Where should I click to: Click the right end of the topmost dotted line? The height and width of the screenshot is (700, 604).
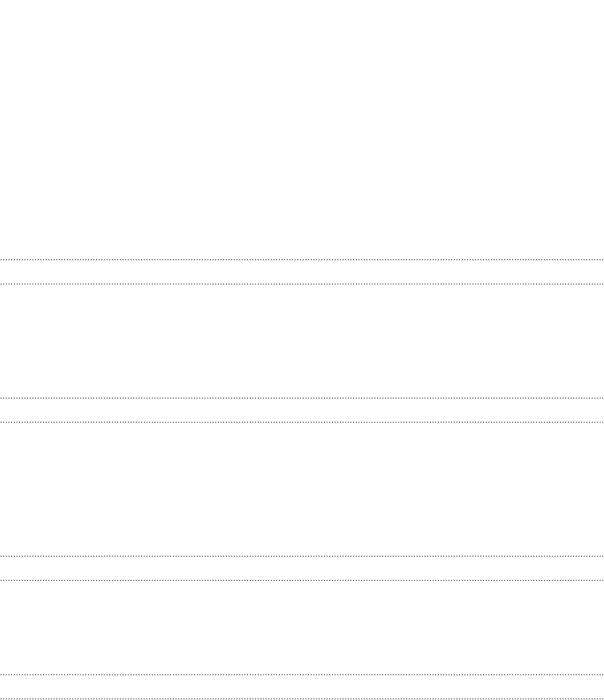tap(602, 259)
